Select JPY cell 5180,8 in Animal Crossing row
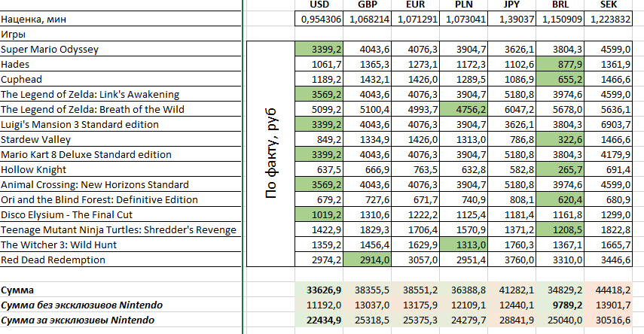This screenshot has height=334, width=644. [511, 184]
